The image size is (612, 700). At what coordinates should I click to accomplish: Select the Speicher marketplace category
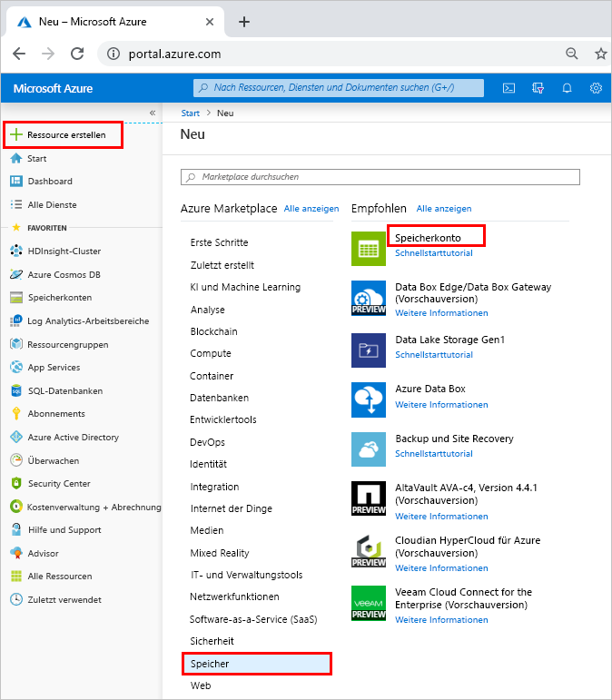[257, 664]
